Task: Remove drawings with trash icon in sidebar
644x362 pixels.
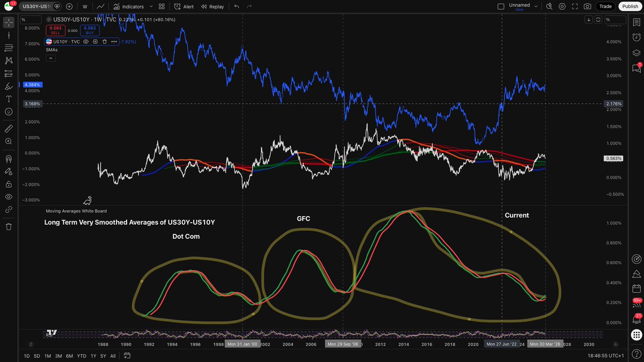Action: [9, 227]
